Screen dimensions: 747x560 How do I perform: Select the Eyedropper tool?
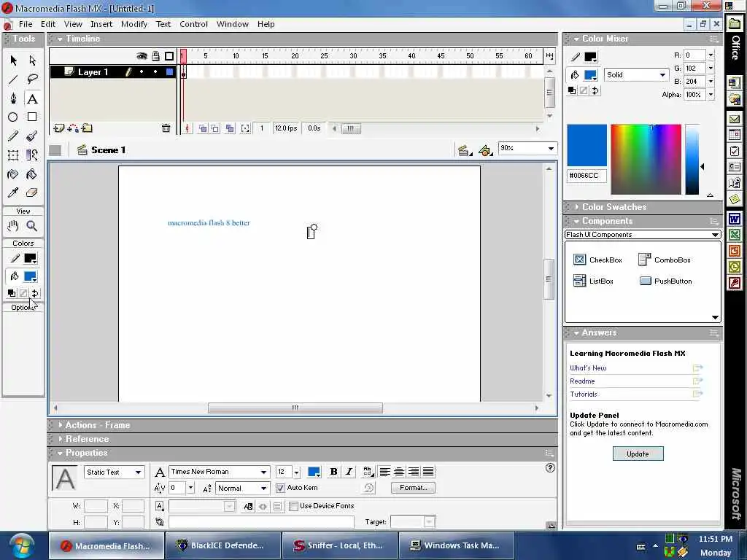(x=13, y=192)
